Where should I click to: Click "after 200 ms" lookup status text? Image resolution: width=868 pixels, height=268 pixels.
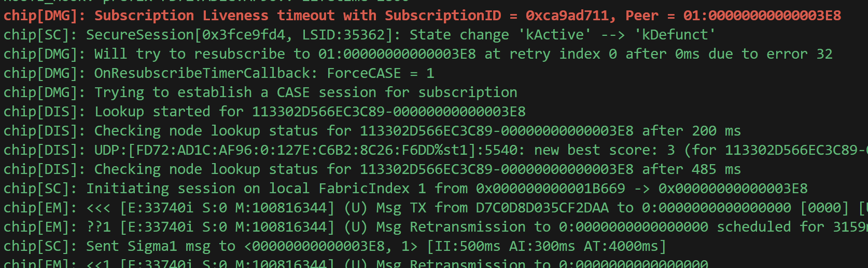691,131
